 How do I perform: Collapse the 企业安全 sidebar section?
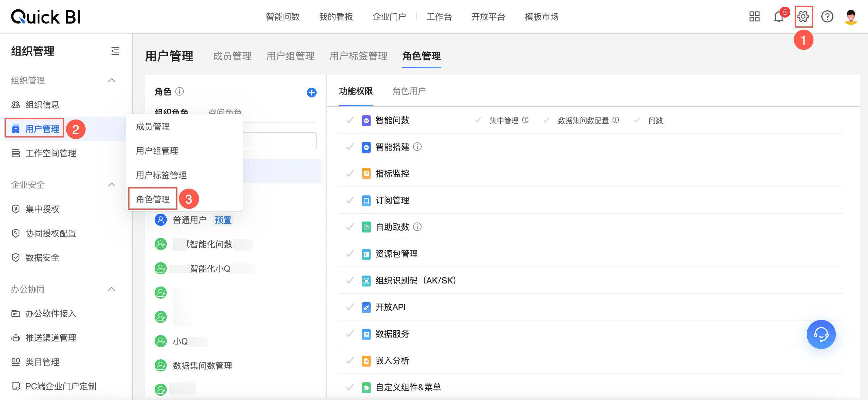coord(112,185)
